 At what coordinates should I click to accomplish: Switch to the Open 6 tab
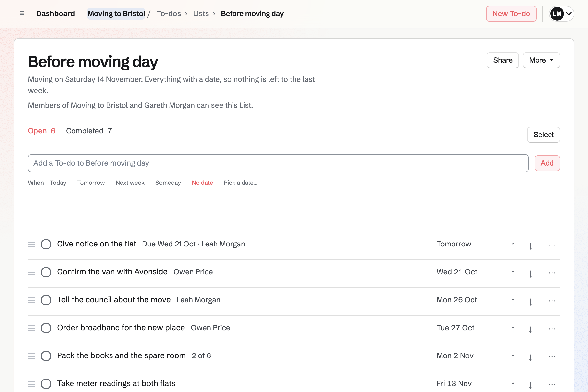point(41,131)
